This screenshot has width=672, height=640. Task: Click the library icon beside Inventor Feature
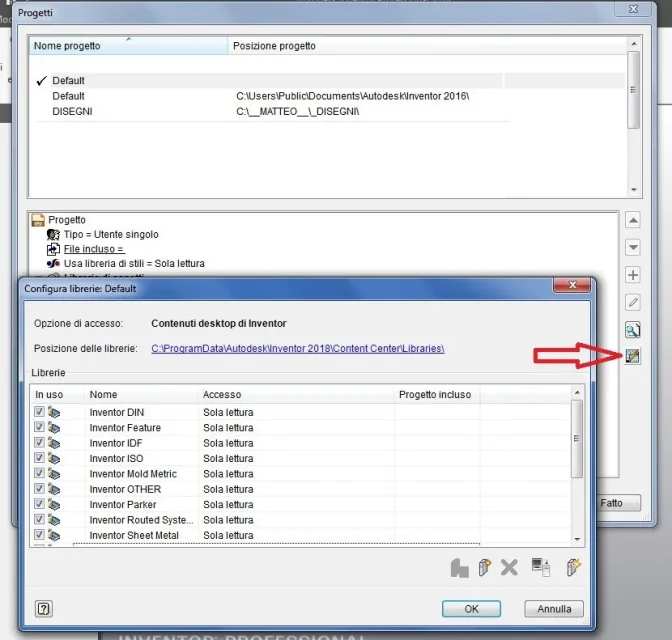(x=54, y=428)
